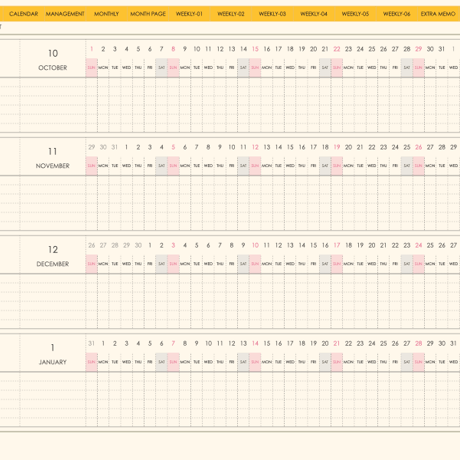Click the NOVEMBER month label

tap(53, 166)
